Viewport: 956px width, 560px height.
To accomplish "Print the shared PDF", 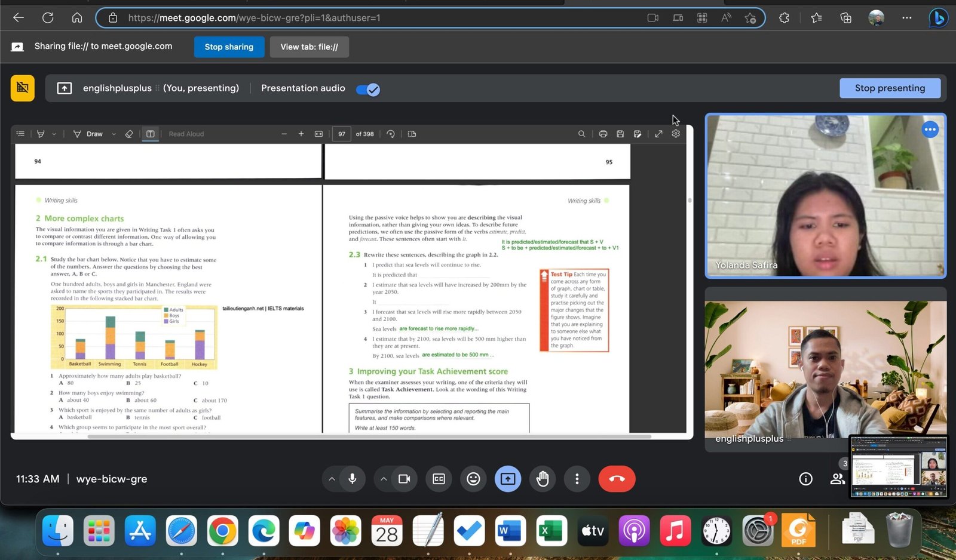I will pos(603,134).
